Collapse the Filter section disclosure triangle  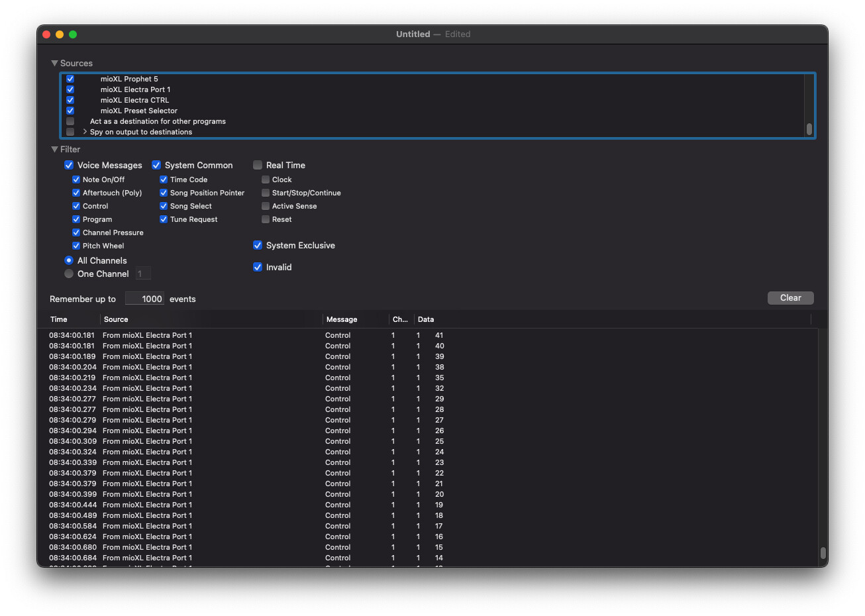[x=54, y=149]
